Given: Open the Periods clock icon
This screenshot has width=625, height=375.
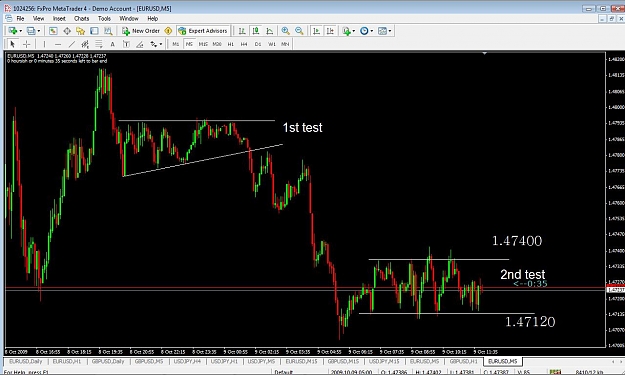Looking at the screenshot, I should (364, 31).
